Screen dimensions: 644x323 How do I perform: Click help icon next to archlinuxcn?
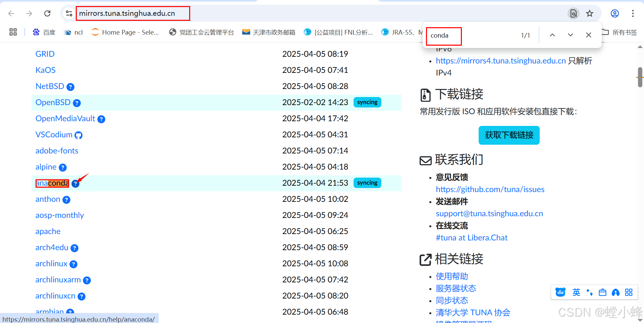82,296
